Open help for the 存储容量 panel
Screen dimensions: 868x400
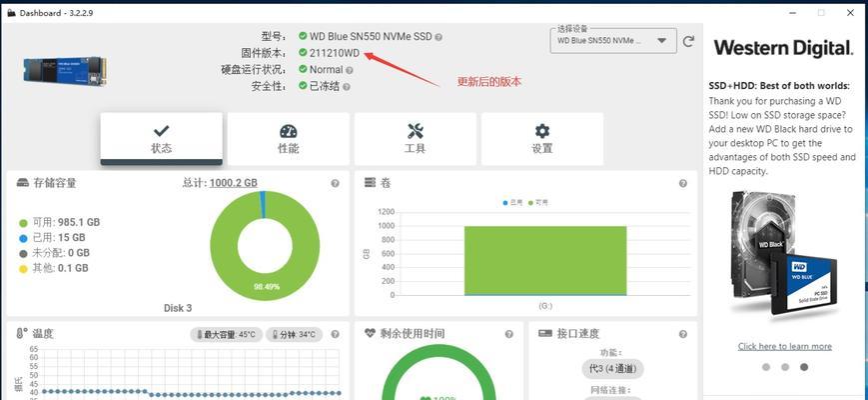335,183
